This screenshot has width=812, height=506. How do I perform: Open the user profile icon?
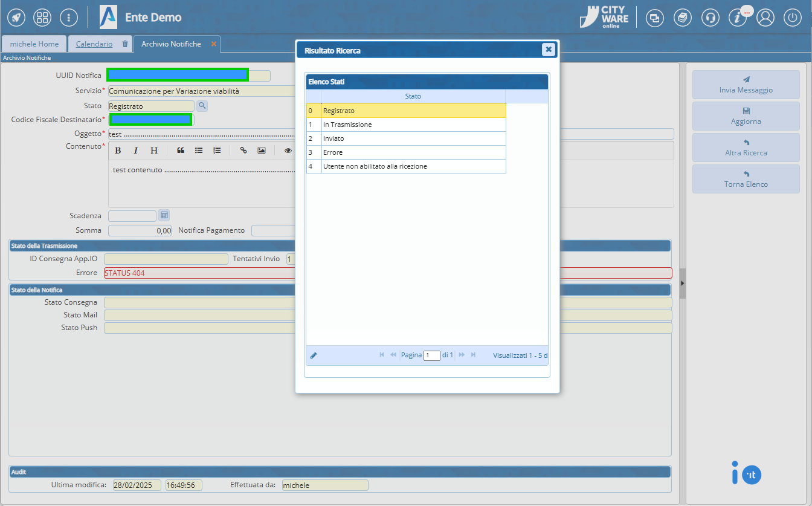[x=765, y=18]
